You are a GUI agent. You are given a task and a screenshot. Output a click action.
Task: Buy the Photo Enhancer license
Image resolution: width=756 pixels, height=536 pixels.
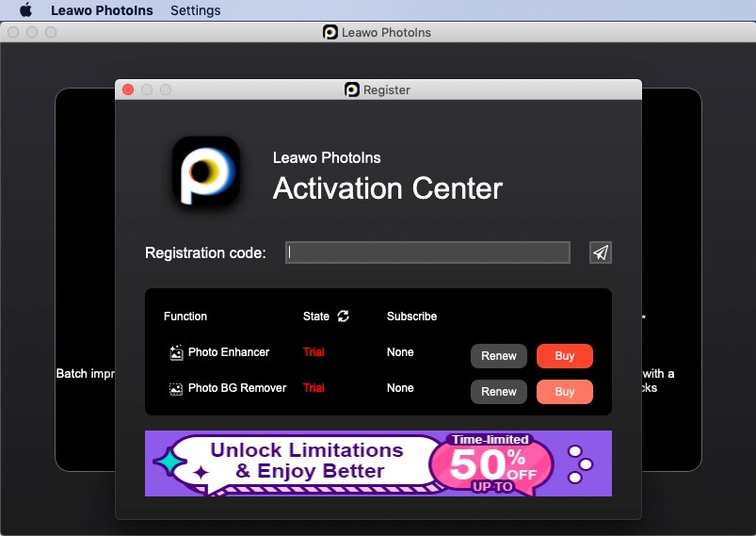click(x=564, y=356)
